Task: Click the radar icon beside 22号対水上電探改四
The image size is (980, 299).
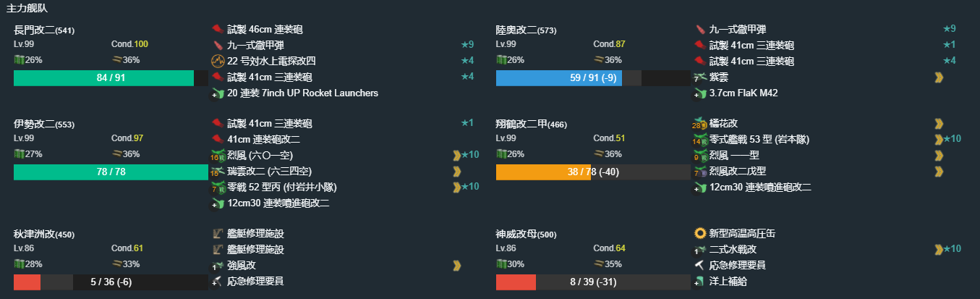Action: (x=218, y=61)
